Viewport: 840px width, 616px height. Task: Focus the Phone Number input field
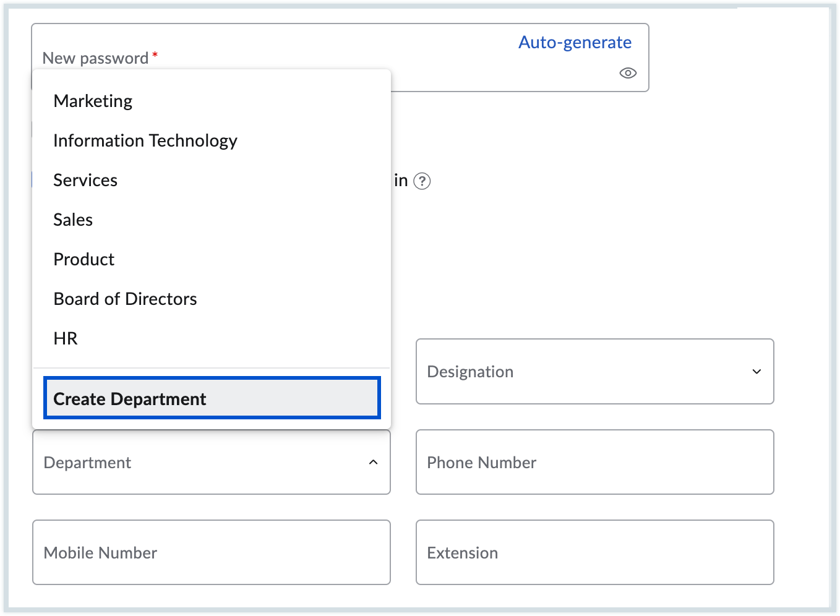coord(594,462)
